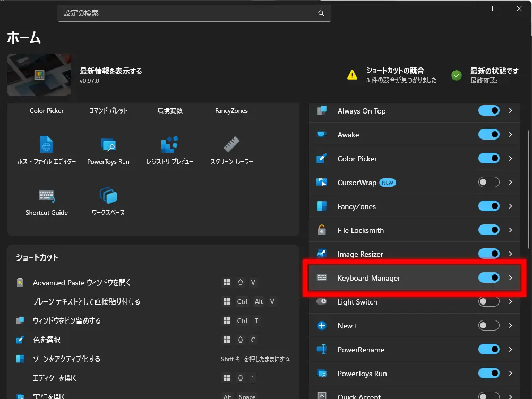Open the Registry Preview icon
Image resolution: width=532 pixels, height=399 pixels.
click(169, 144)
